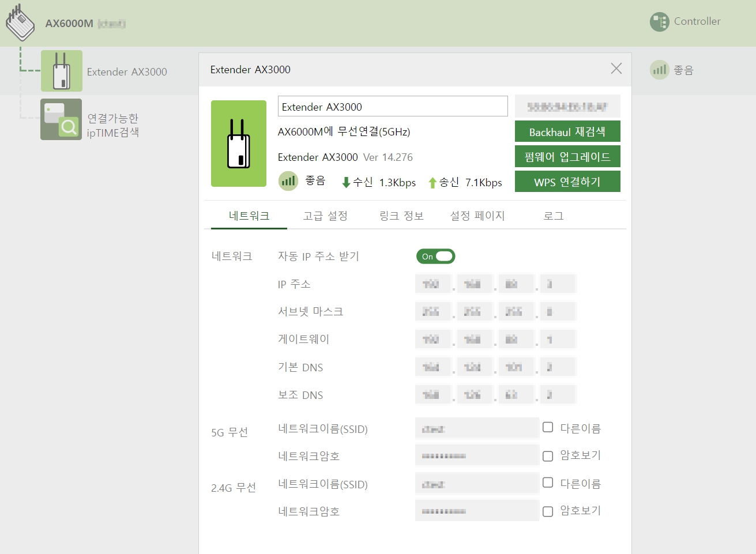Screen dimensions: 756x554
Task: Switch to the 네트워크 tab
Action: click(x=249, y=216)
